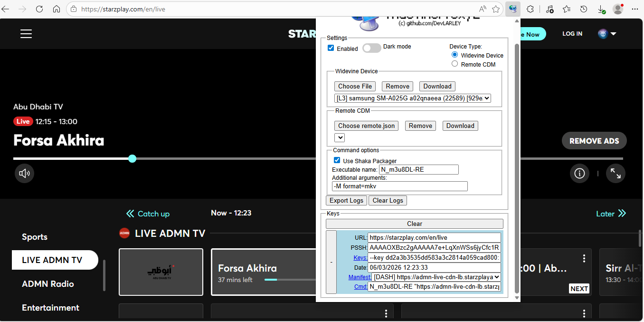Toggle the Enabled checkbox
The height and width of the screenshot is (322, 644).
pos(331,49)
